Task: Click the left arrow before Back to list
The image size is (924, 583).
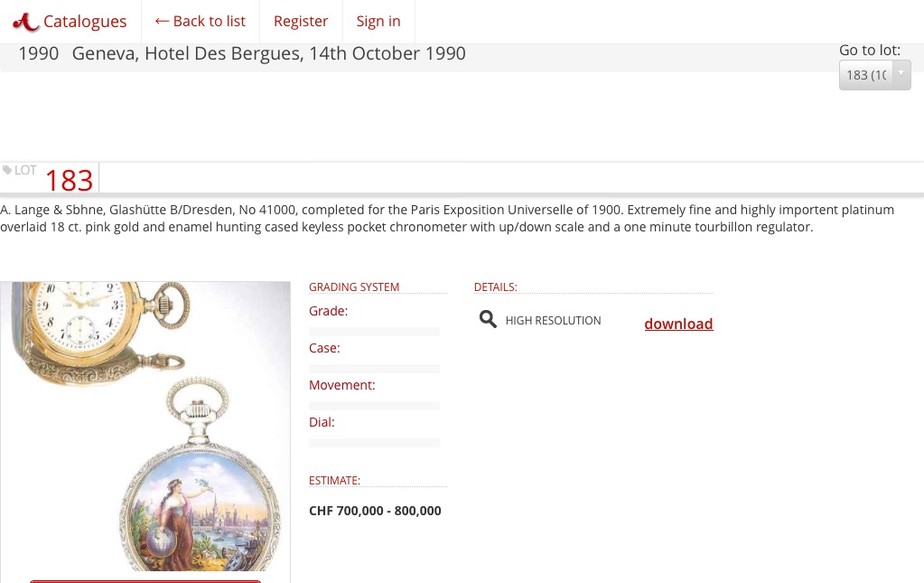Action: click(162, 21)
